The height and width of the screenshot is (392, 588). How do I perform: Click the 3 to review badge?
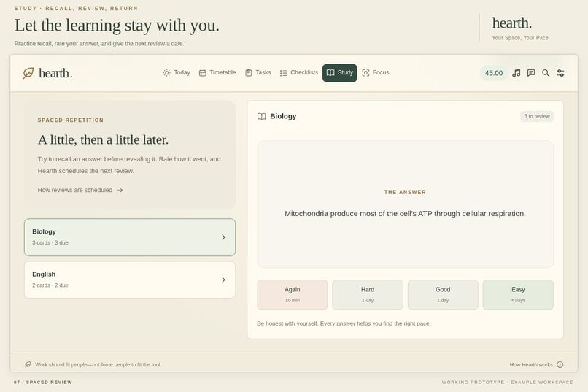[537, 116]
